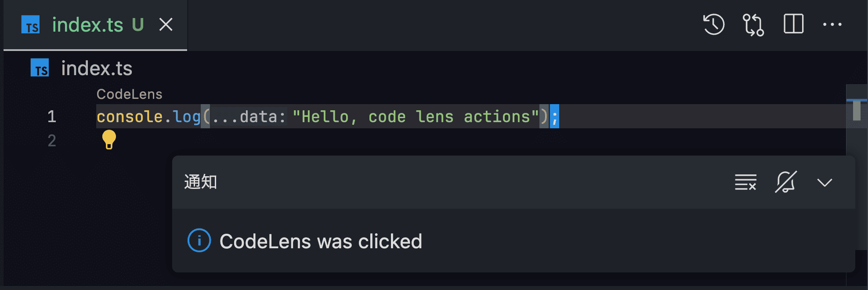Click line number 1 in the gutter

(52, 116)
